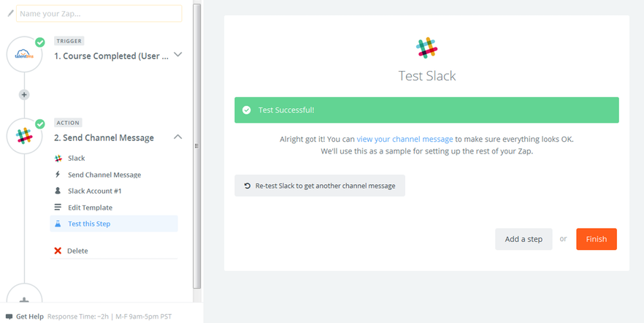This screenshot has height=323, width=644.
Task: Click the Slack action step circle icon
Action: (x=24, y=136)
